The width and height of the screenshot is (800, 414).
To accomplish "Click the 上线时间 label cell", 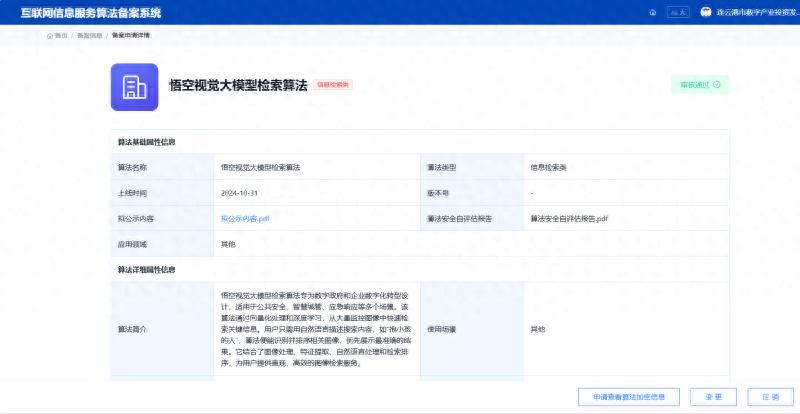I will pyautogui.click(x=162, y=193).
